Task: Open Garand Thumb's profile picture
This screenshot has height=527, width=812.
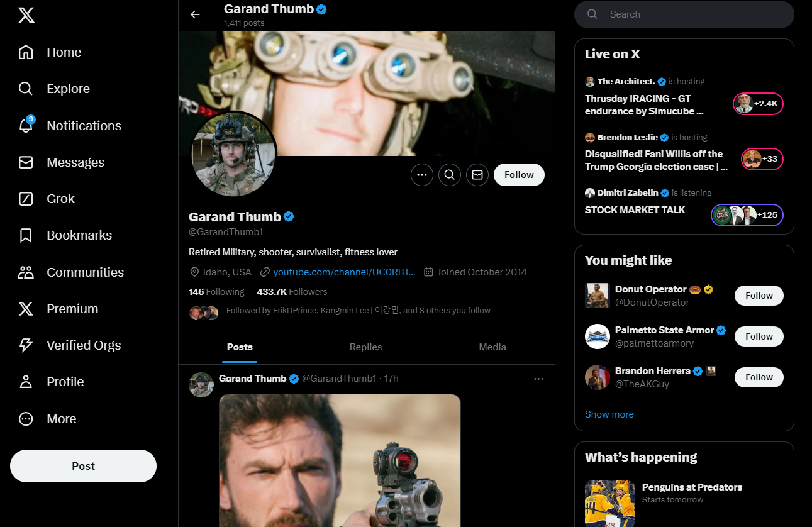Action: (233, 155)
